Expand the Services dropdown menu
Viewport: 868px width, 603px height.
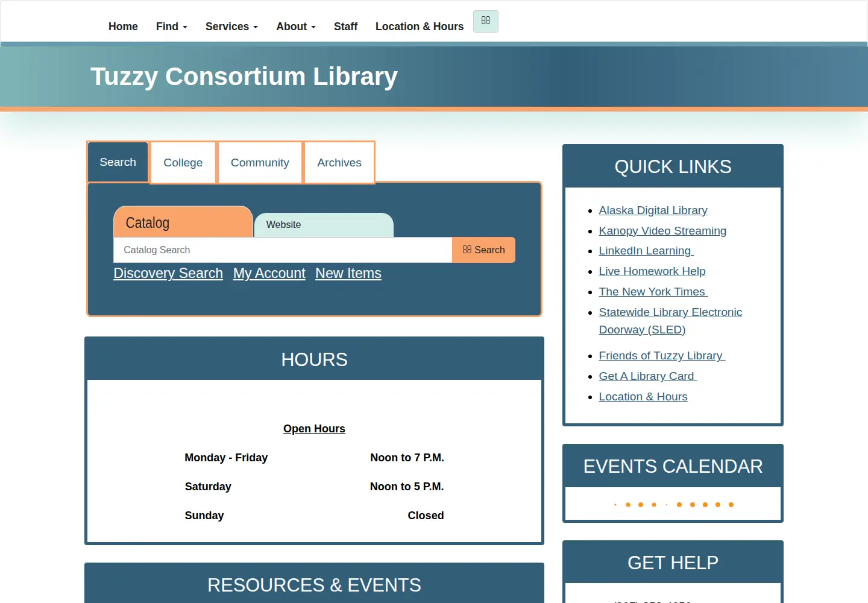(231, 27)
